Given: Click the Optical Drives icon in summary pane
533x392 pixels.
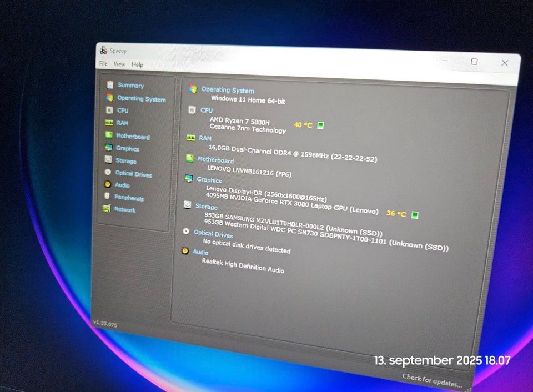Looking at the screenshot, I should click(186, 231).
